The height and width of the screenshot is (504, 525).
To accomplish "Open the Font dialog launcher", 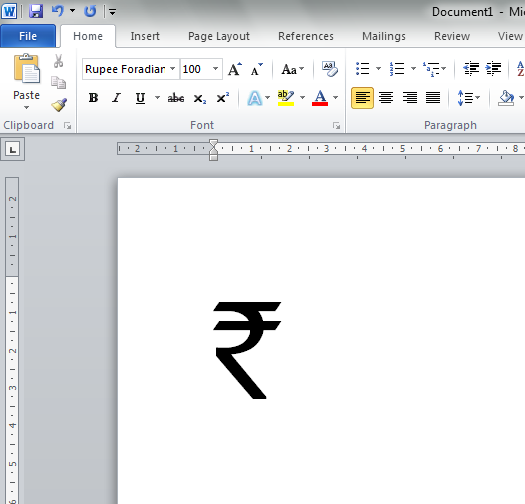I will [336, 126].
